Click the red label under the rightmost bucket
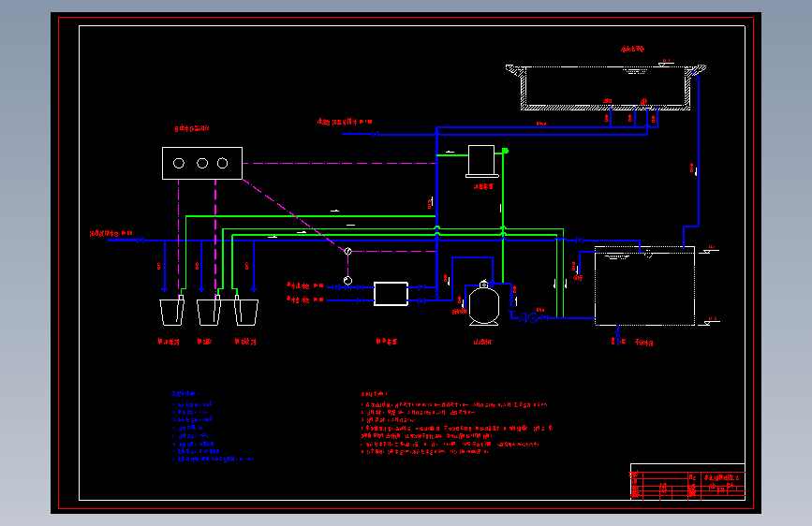812x526 pixels. tap(245, 342)
